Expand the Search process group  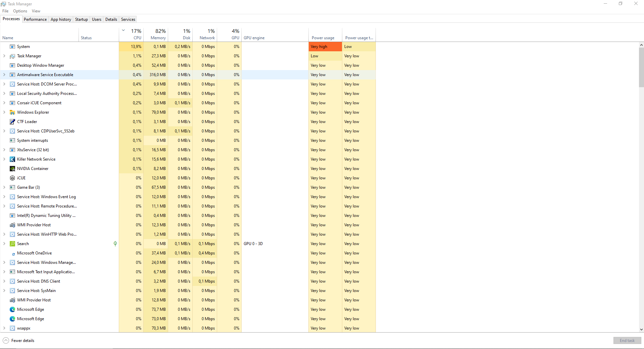(4, 244)
